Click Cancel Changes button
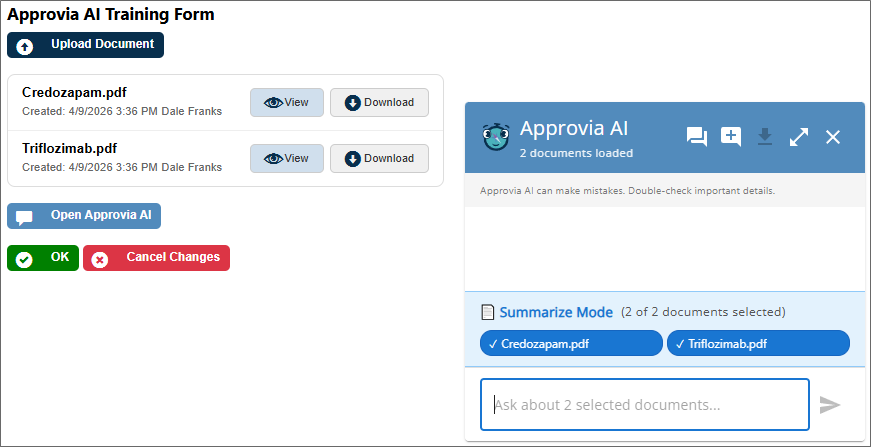 point(156,258)
